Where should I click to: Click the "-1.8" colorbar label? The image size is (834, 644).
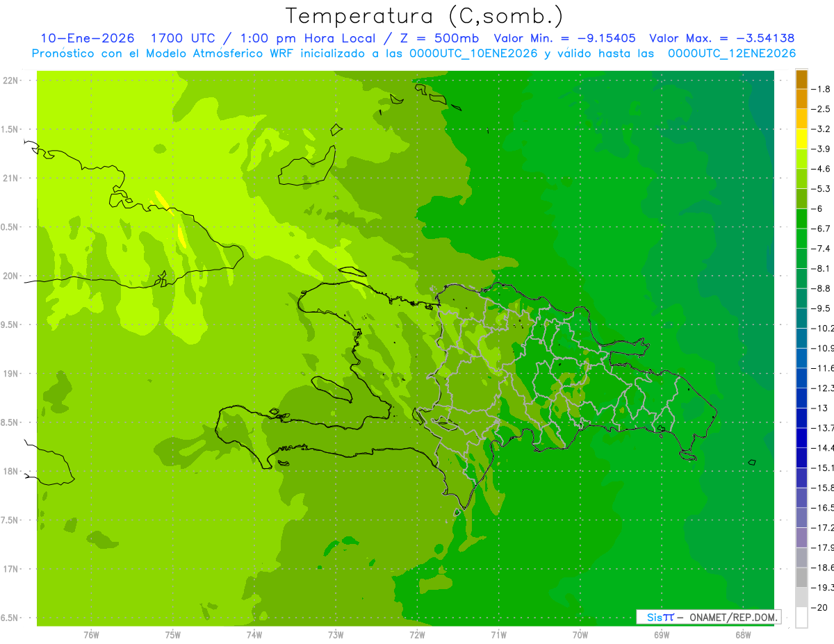click(x=822, y=89)
